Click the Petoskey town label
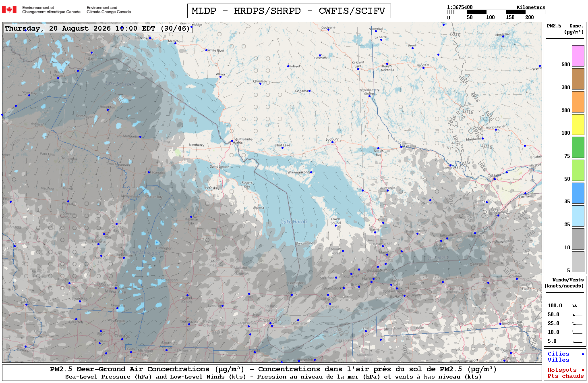The height and width of the screenshot is (383, 588). tap(212, 188)
